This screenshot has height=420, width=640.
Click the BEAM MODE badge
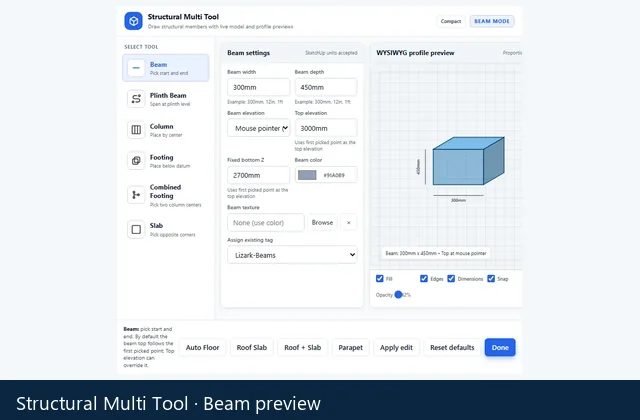492,21
